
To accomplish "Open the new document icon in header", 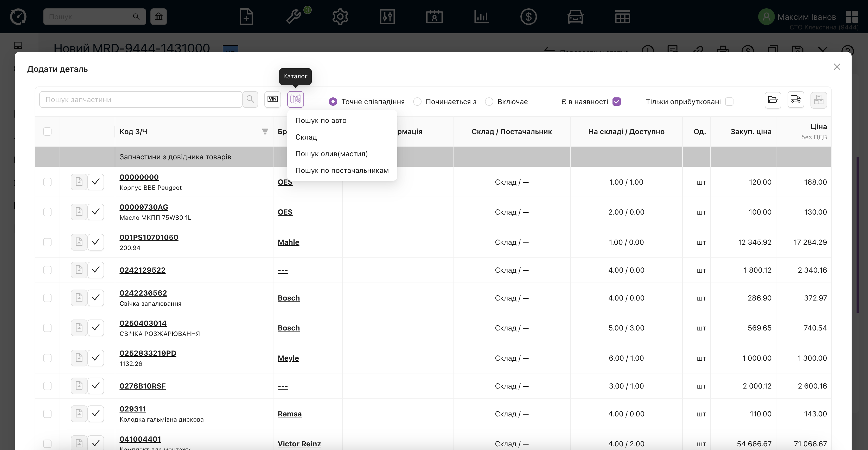I will point(246,16).
